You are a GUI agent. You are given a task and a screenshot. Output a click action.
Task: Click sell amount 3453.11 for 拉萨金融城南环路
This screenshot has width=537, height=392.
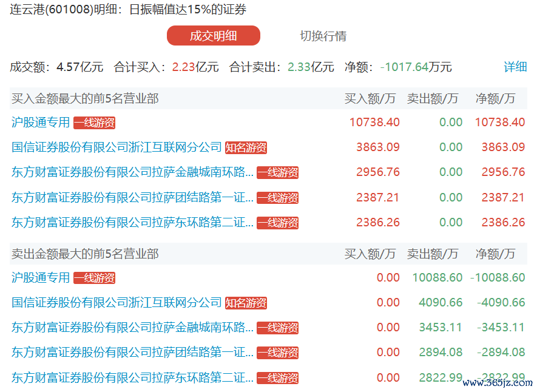point(441,328)
